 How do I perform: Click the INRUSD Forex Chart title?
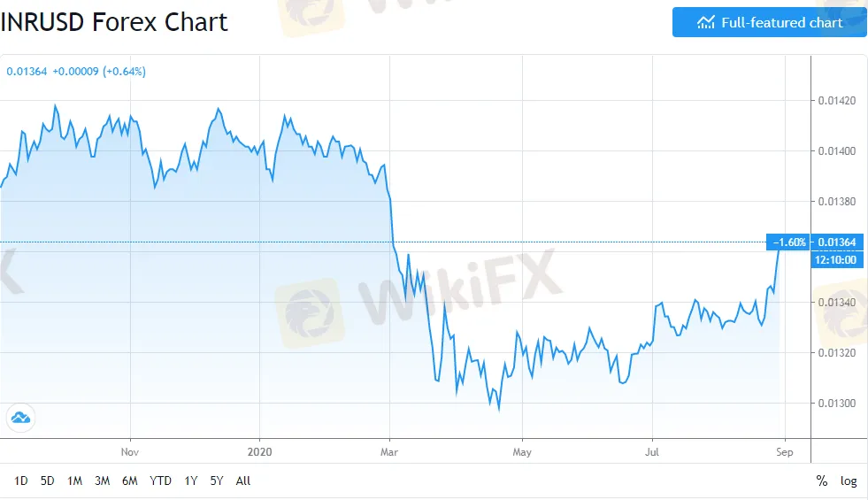(114, 22)
